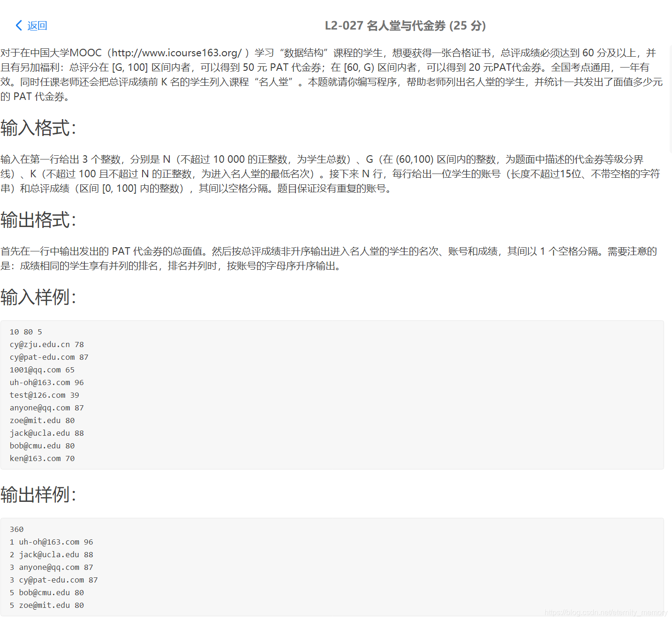This screenshot has width=672, height=621.
Task: Click the paragraph starting 首先在一行中输出
Action: pos(329,258)
